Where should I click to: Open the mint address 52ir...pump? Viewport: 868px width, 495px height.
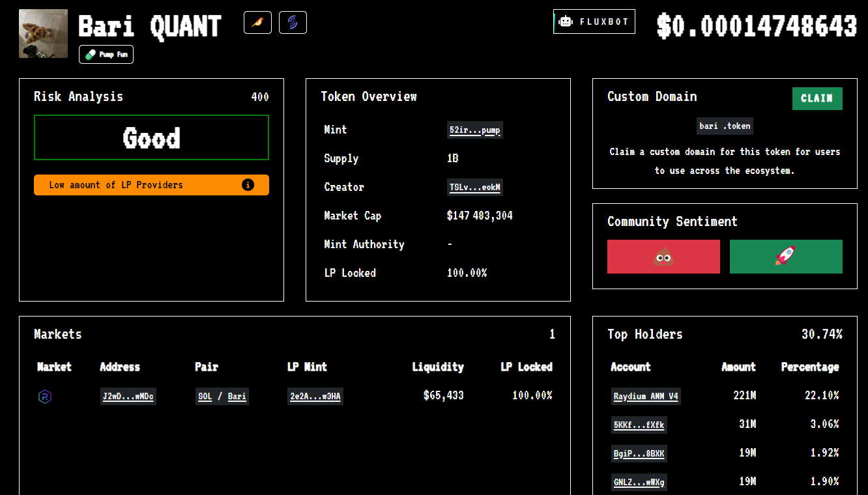474,130
